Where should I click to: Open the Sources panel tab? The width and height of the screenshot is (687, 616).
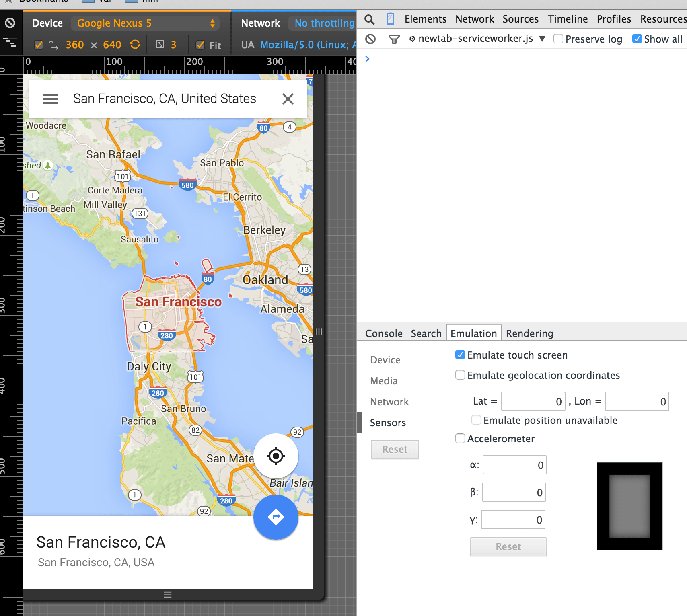520,19
